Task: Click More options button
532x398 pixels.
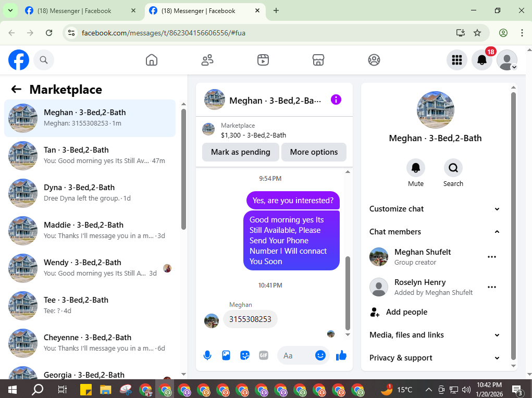Action: [x=314, y=152]
